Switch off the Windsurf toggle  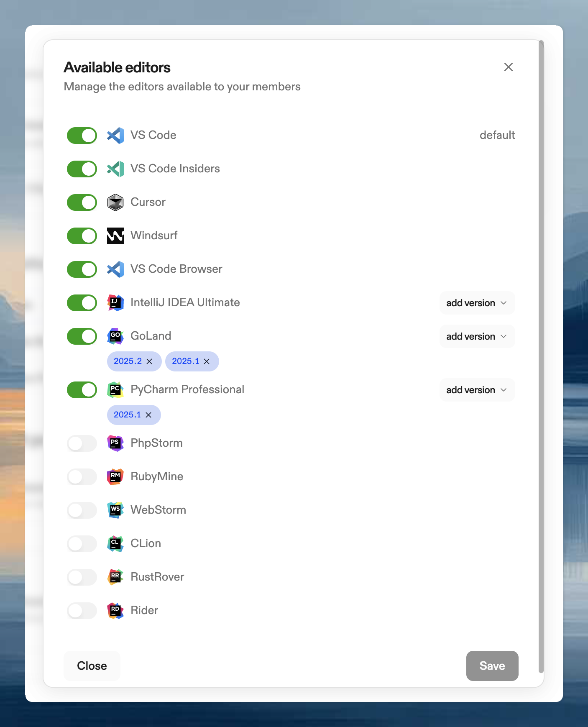point(82,236)
